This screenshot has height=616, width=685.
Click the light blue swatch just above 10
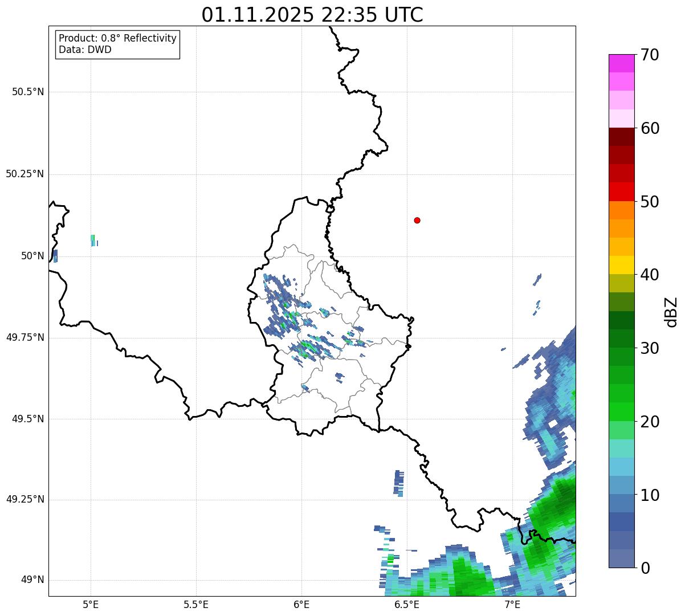(x=621, y=486)
